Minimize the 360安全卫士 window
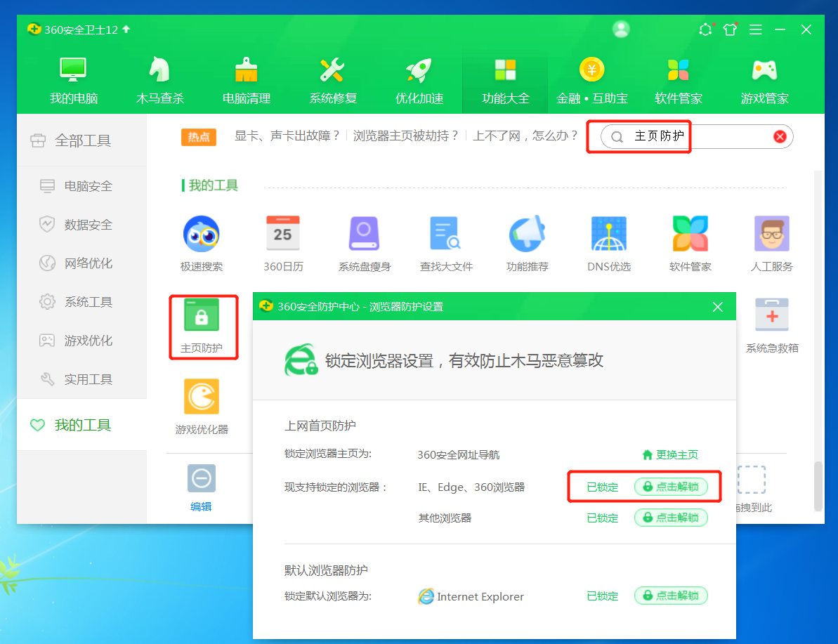This screenshot has height=644, width=838. coord(780,29)
